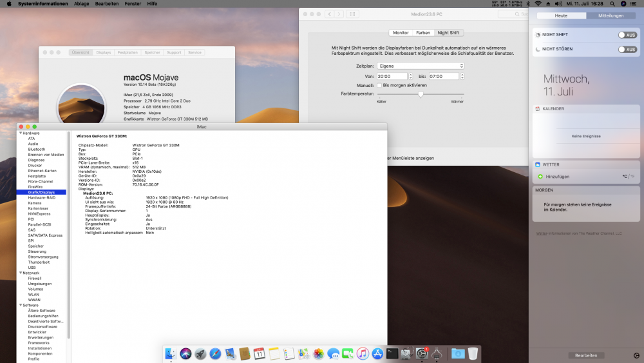This screenshot has width=644, height=363.
Task: Toggle the Nicht Stören switch
Action: coord(627,50)
